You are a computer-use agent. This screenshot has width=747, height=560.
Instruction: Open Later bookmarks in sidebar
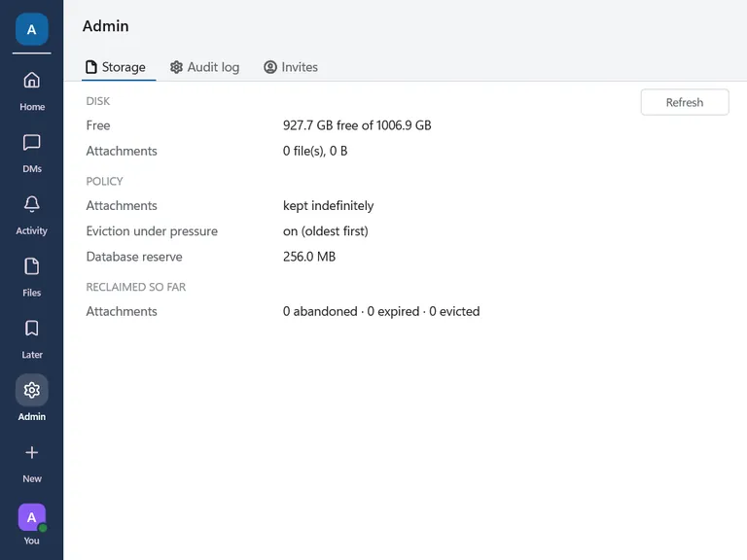(31, 338)
